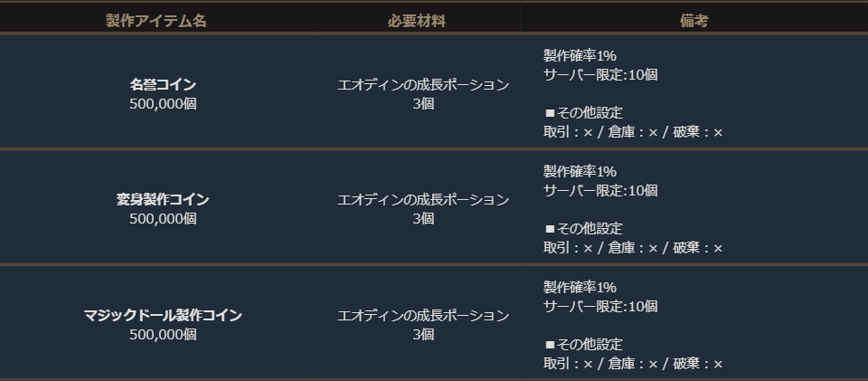This screenshot has height=381, width=868.
Task: Click サーバー限定:10個 in the 変身製作コイン row
Action: tap(600, 190)
